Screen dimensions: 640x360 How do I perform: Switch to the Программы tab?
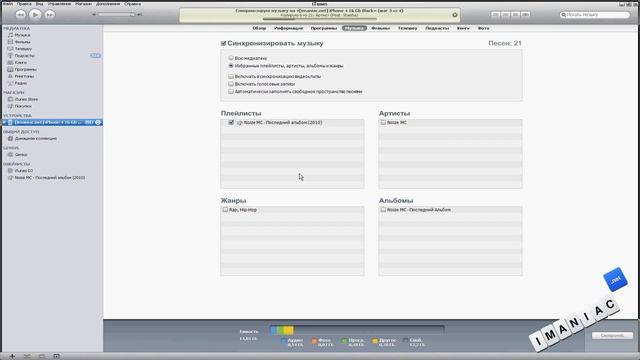click(x=324, y=28)
